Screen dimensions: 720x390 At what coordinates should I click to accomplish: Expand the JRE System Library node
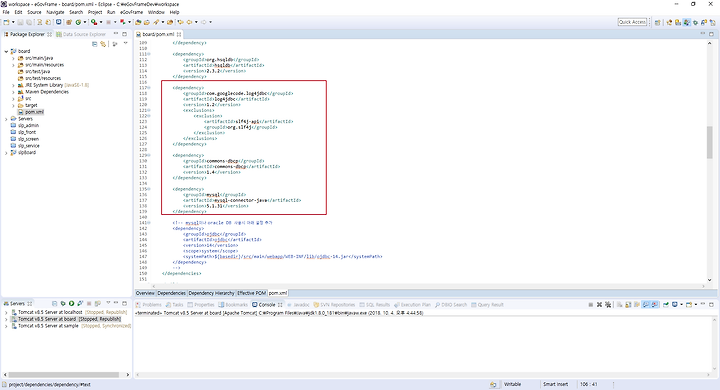click(x=13, y=85)
